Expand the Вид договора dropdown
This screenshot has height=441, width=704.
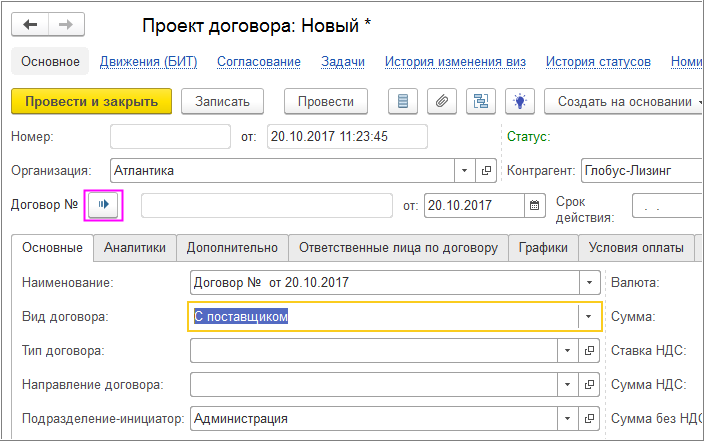point(588,317)
